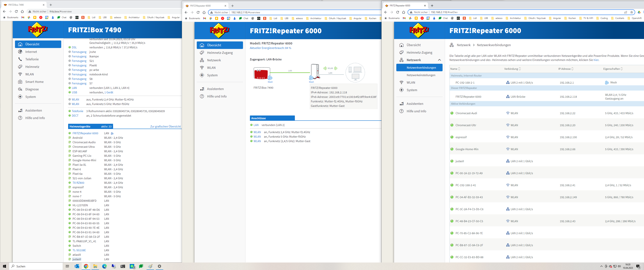Click the IP address 192.168.2.100 of espressif
This screenshot has height=270, width=644.
tap(568, 137)
